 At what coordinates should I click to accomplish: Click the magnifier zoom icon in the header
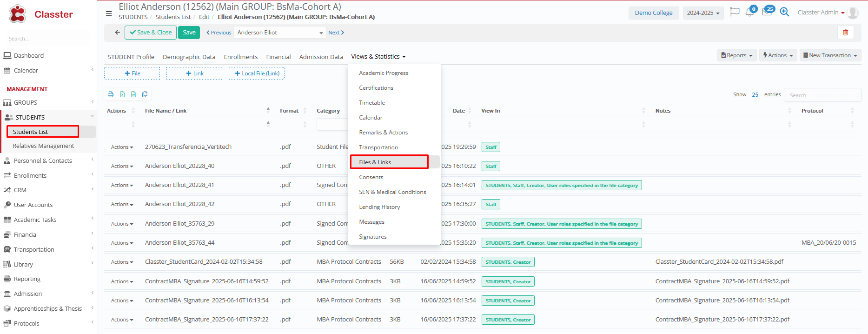tap(784, 12)
